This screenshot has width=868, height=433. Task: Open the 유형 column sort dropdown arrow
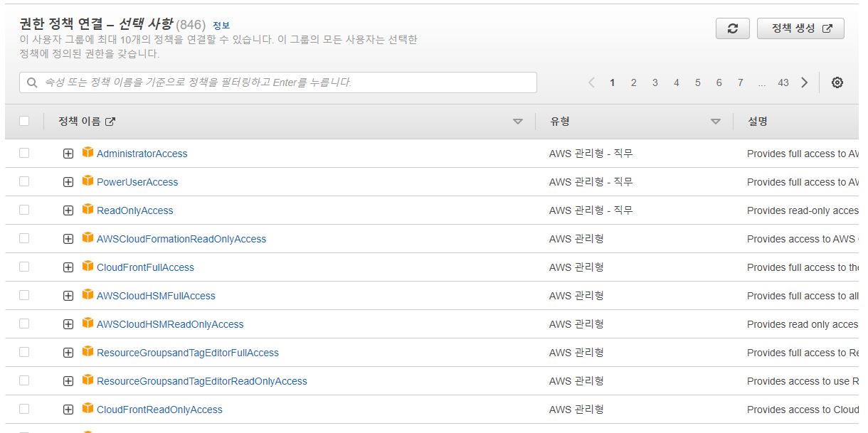click(716, 122)
